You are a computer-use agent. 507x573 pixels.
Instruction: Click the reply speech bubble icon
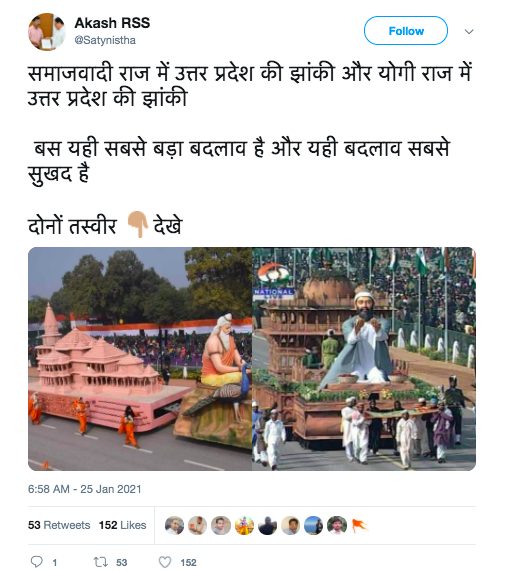(x=37, y=562)
